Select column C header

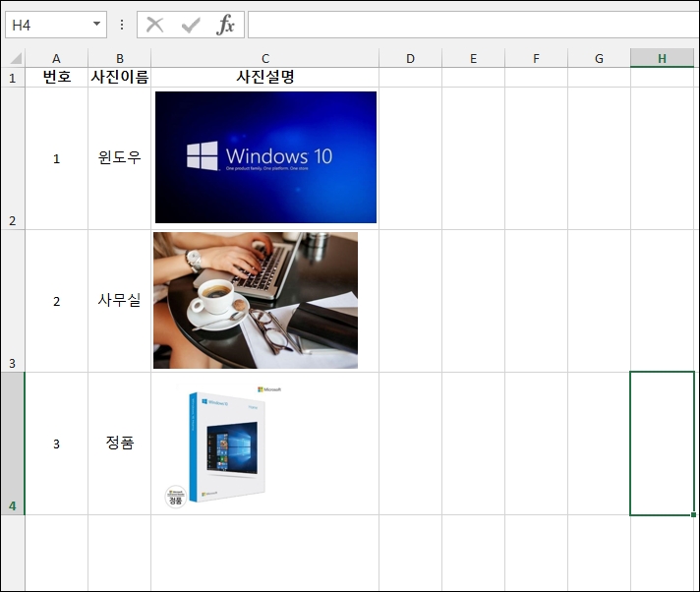(265, 58)
